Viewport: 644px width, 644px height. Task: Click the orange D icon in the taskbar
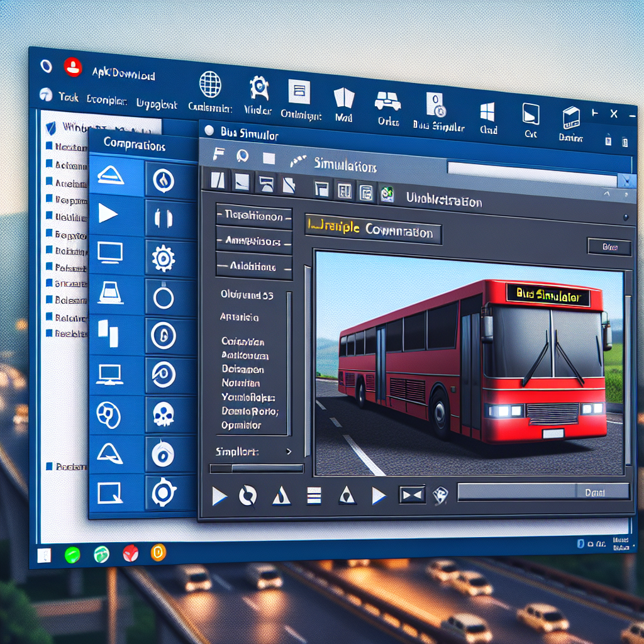(x=158, y=552)
